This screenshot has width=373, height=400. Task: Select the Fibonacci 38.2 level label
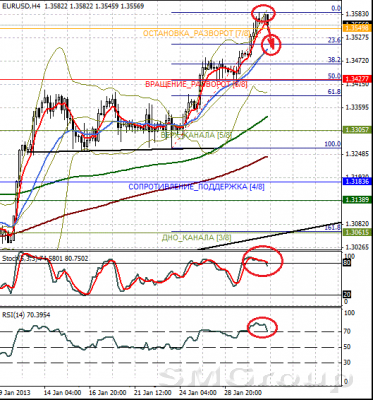(334, 59)
